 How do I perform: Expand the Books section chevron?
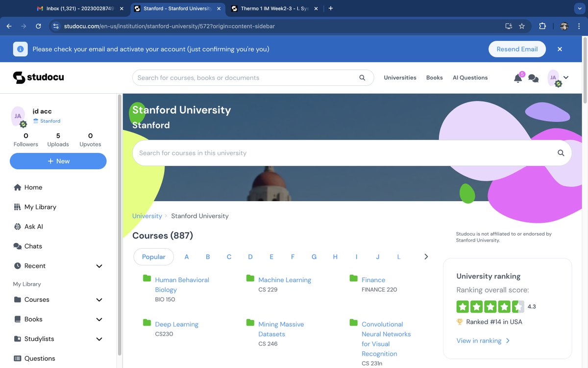point(99,319)
